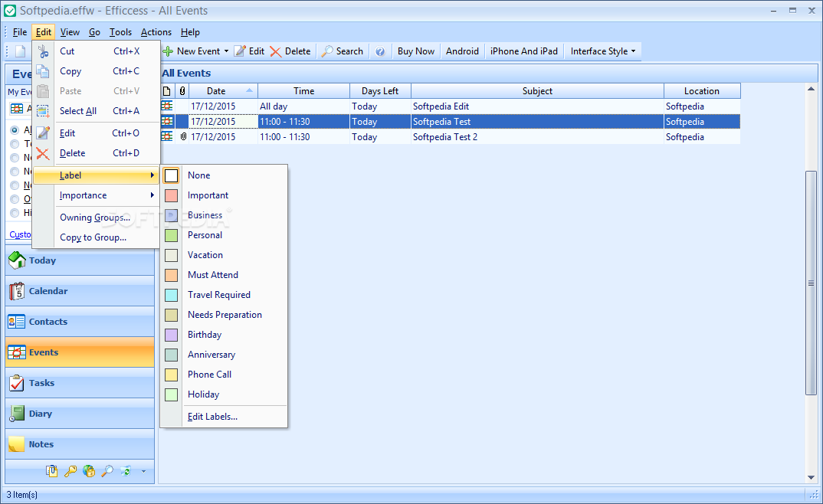Screen dimensions: 823x504
Task: Open the Help menu
Action: pyautogui.click(x=190, y=32)
